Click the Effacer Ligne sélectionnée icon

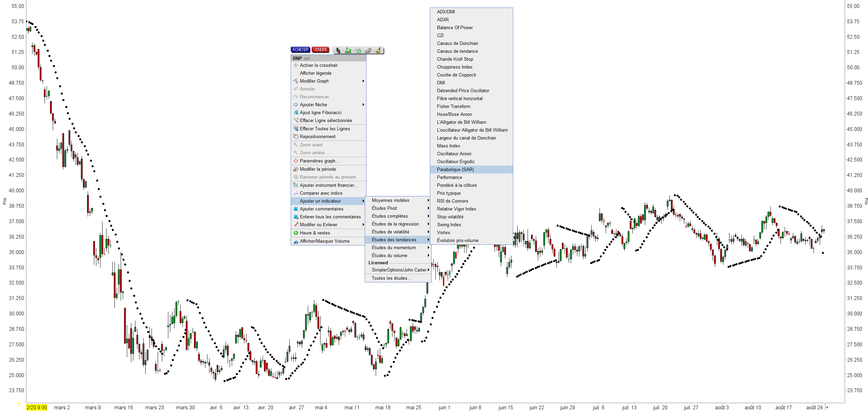[x=296, y=120]
